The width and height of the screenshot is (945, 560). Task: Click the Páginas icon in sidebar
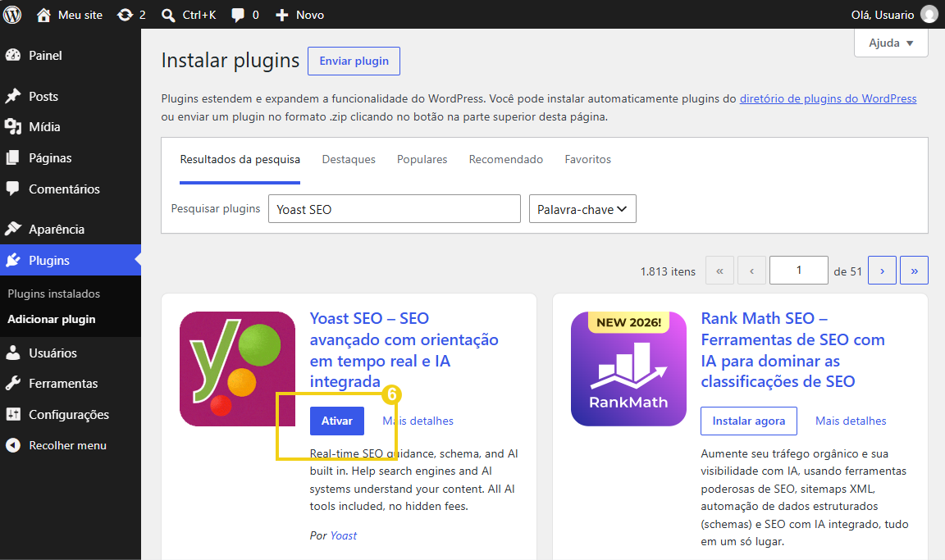(12, 157)
